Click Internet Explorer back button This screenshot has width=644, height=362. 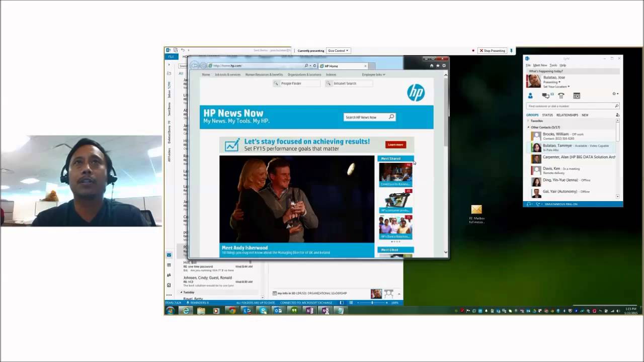(x=195, y=66)
